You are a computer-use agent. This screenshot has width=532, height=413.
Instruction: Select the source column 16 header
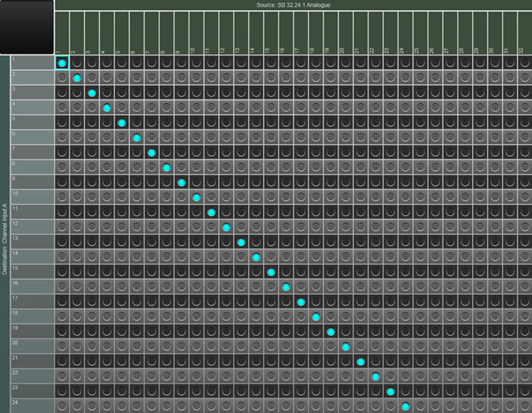pos(286,33)
